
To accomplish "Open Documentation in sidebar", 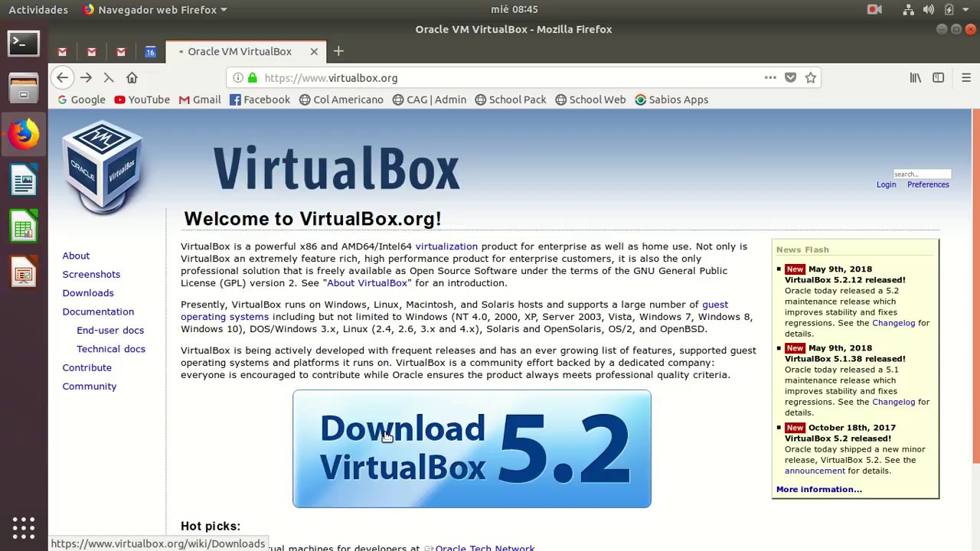I will click(98, 311).
